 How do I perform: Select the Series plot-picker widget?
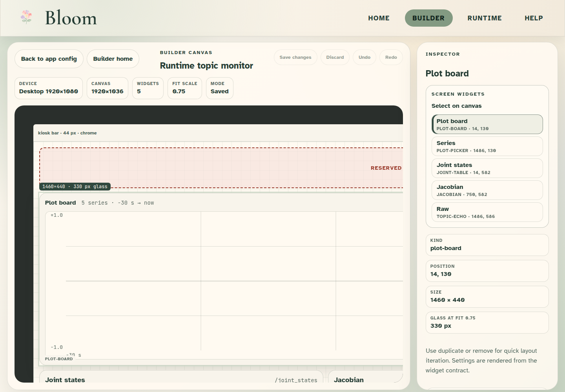(487, 146)
